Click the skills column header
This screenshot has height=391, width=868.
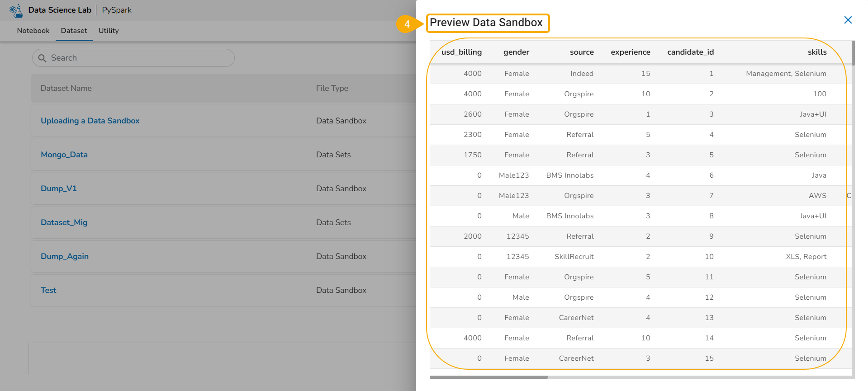tap(817, 52)
